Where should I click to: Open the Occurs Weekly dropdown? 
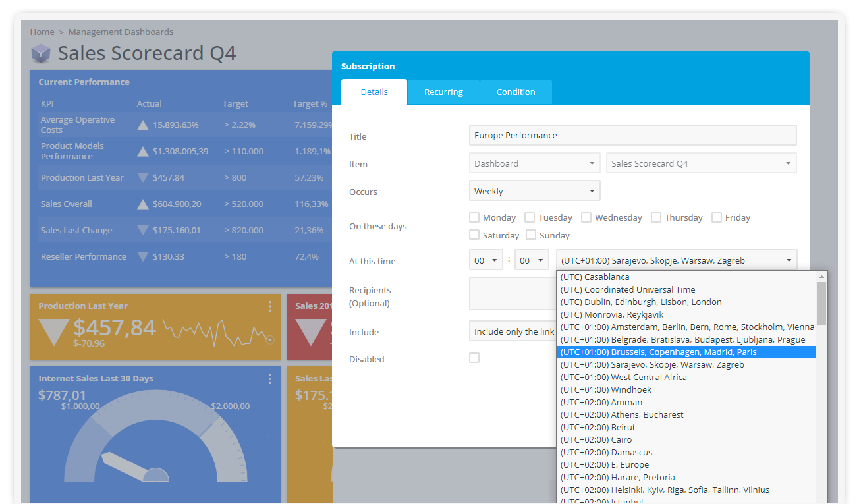(535, 191)
